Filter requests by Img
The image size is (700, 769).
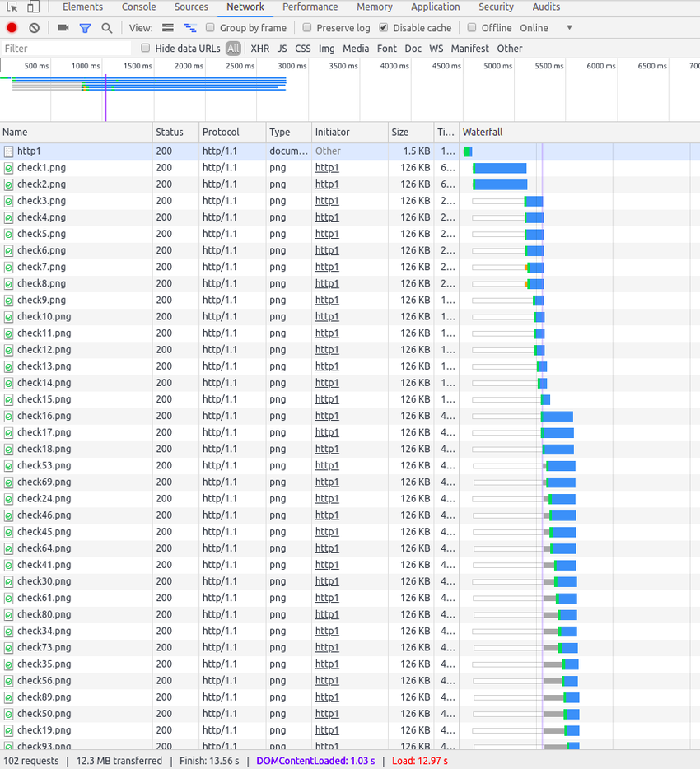[x=327, y=49]
